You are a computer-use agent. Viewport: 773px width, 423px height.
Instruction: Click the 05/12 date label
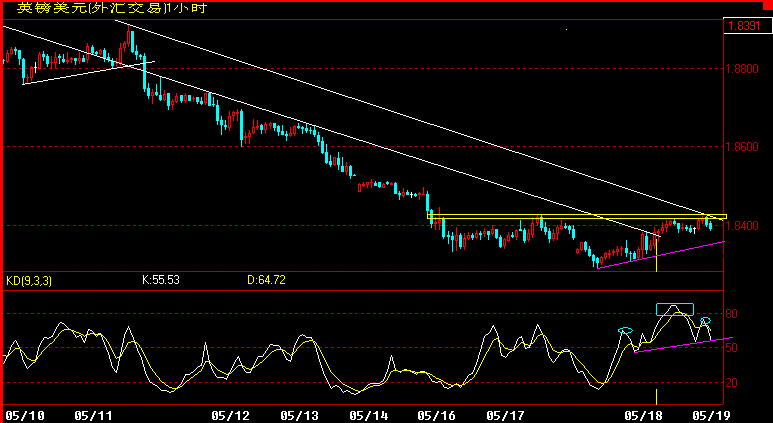[x=229, y=416]
